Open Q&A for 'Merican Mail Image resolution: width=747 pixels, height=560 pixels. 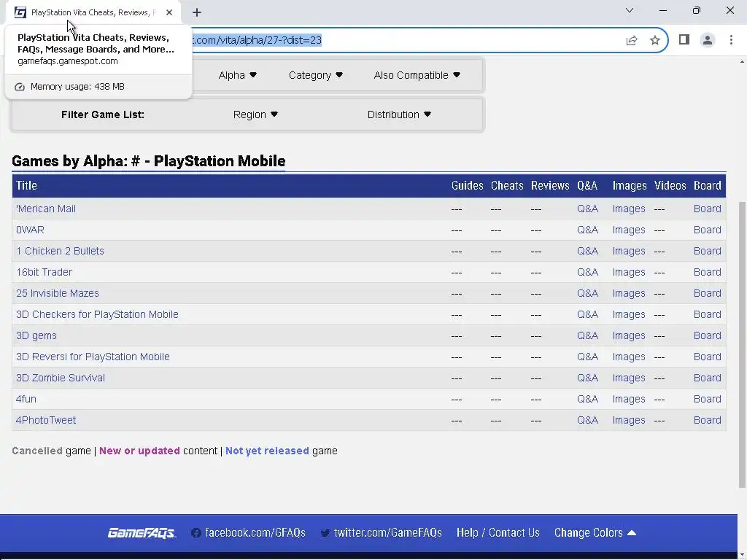click(x=587, y=209)
